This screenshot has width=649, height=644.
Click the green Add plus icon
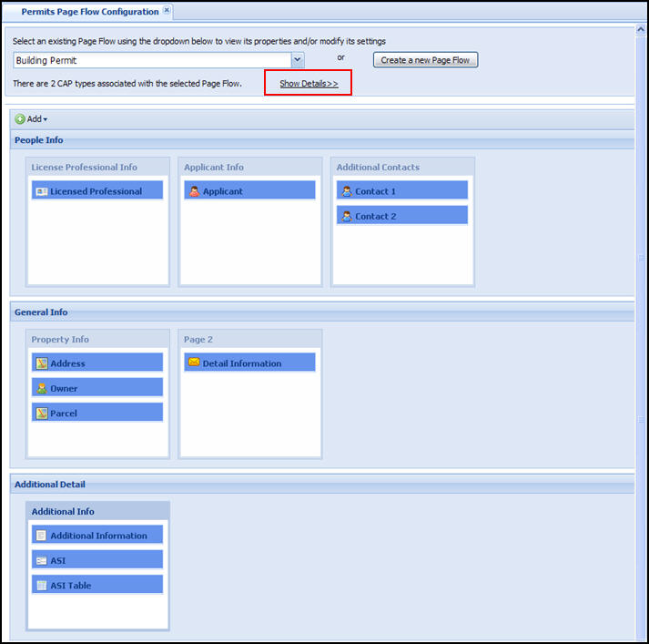click(20, 119)
